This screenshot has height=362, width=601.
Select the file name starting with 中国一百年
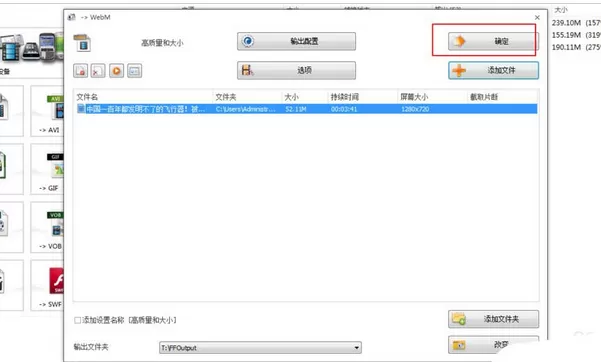coord(145,109)
